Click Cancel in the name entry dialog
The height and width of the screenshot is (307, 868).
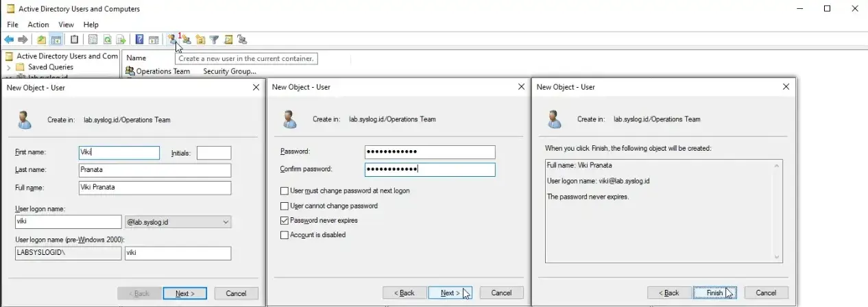[237, 293]
